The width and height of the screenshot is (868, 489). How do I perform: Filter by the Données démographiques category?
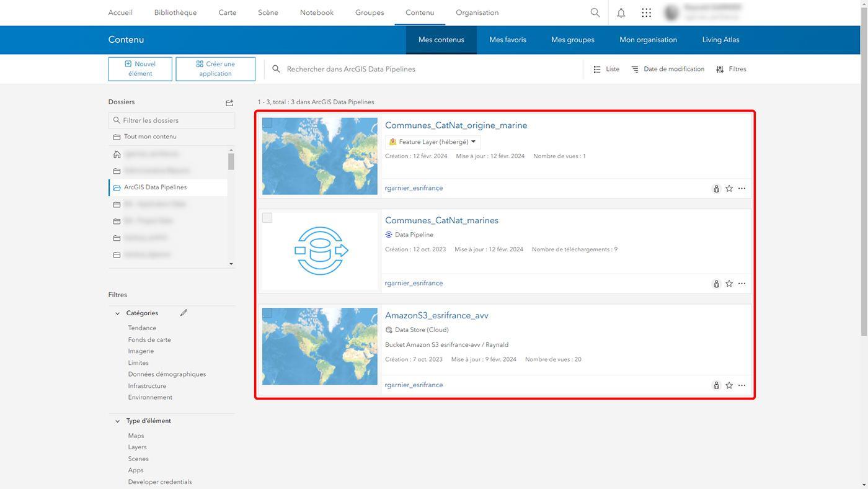167,374
